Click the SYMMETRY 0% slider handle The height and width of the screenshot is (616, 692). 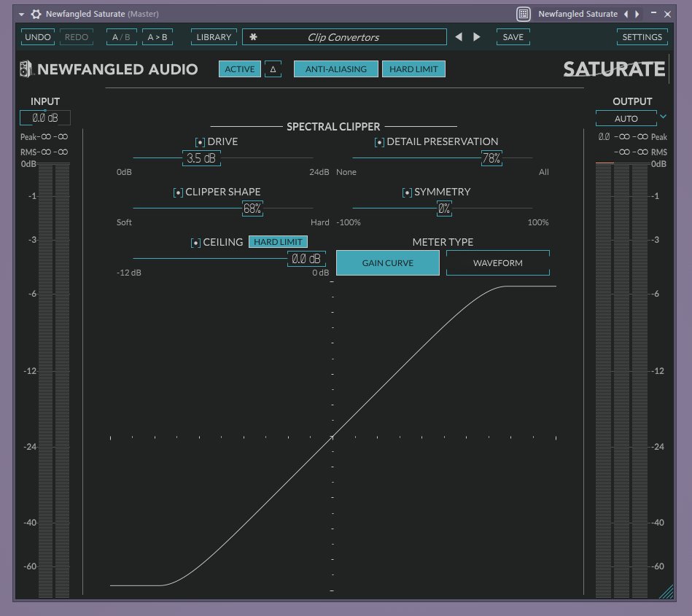(x=444, y=208)
